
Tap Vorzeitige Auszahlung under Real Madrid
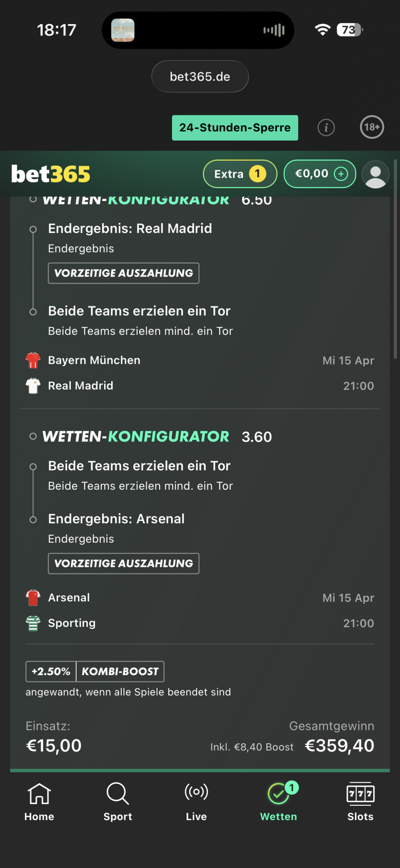124,273
